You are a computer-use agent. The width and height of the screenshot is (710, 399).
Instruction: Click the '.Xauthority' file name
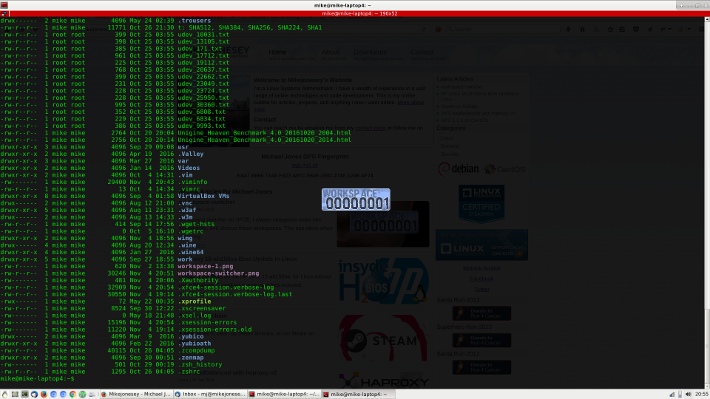[x=198, y=280]
